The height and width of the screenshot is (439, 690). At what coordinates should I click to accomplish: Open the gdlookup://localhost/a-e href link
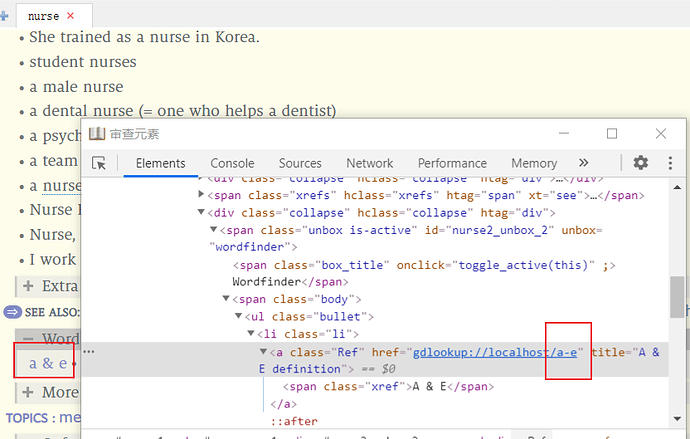coord(495,352)
